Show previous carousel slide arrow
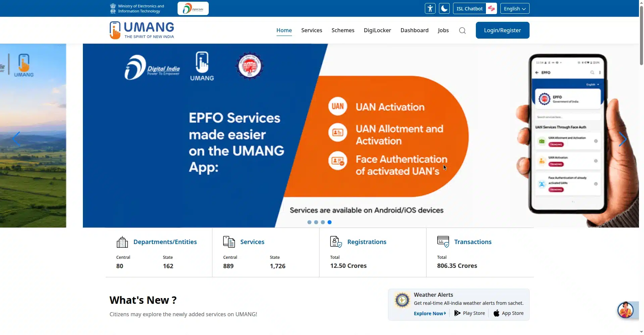The height and width of the screenshot is (335, 644). 16,139
